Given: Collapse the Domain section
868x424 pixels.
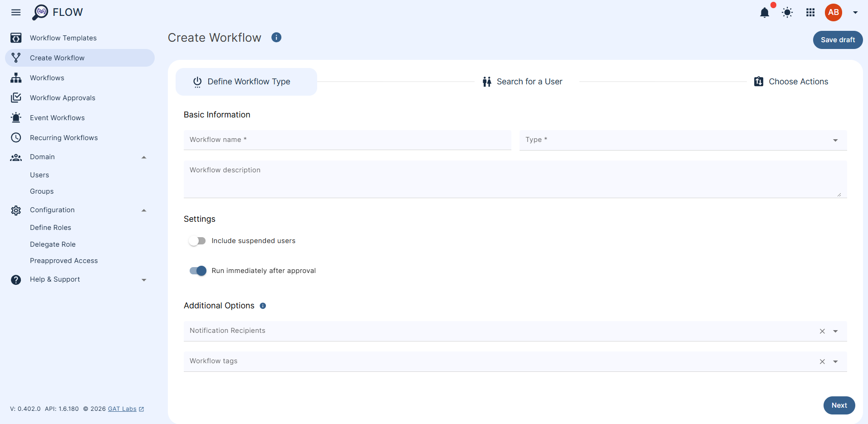Looking at the screenshot, I should pyautogui.click(x=144, y=156).
